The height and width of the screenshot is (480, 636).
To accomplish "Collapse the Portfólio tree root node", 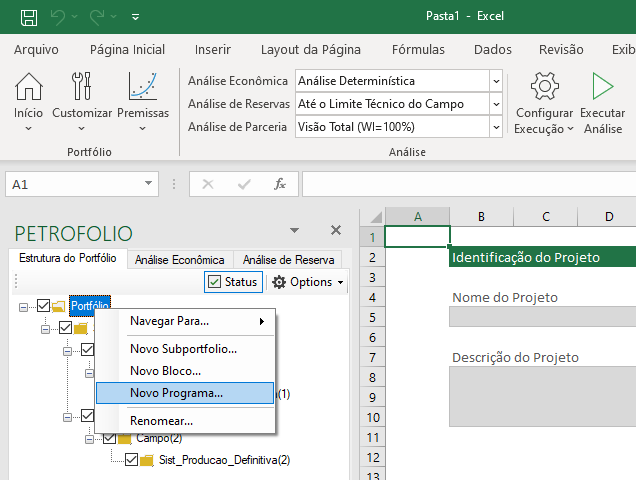I will (x=24, y=306).
